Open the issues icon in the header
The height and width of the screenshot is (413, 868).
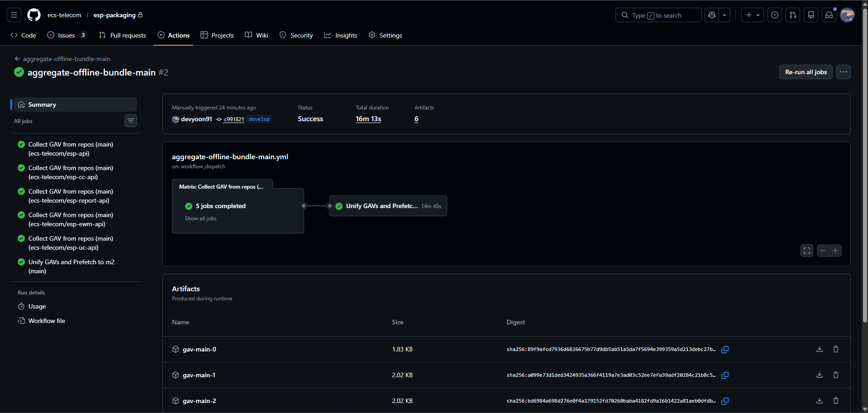point(775,15)
